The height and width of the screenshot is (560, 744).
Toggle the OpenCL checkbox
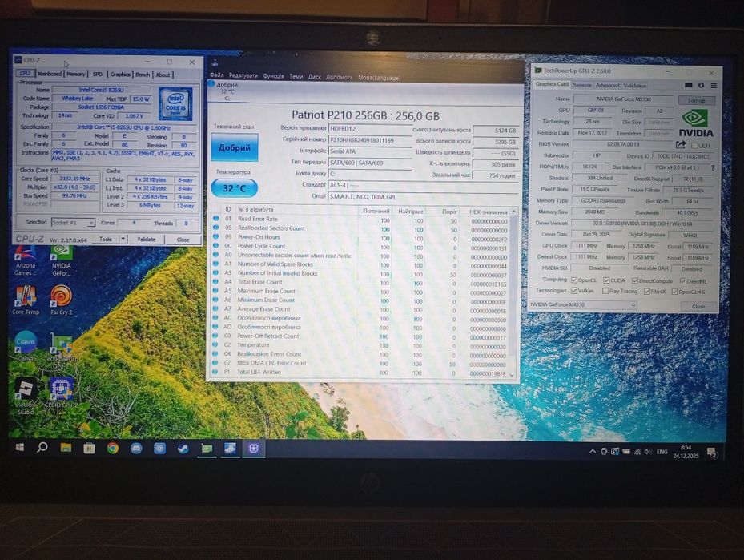[x=574, y=280]
